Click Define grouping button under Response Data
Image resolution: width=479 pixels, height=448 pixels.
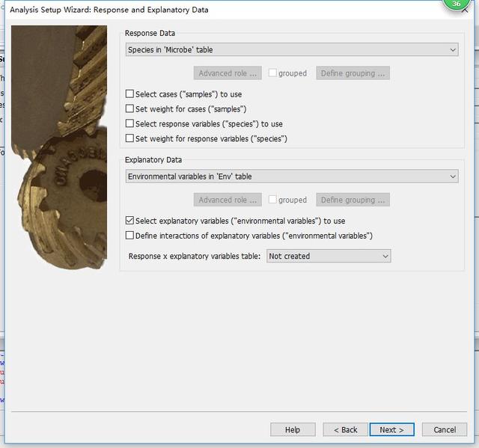click(353, 73)
